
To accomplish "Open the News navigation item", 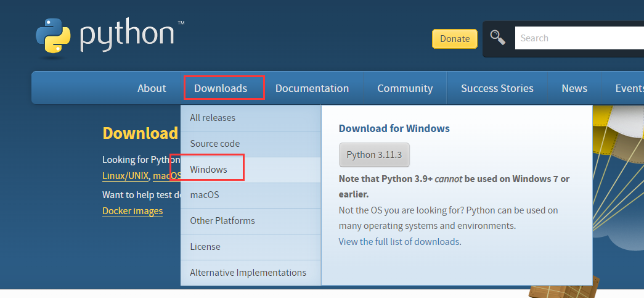I will click(x=574, y=88).
